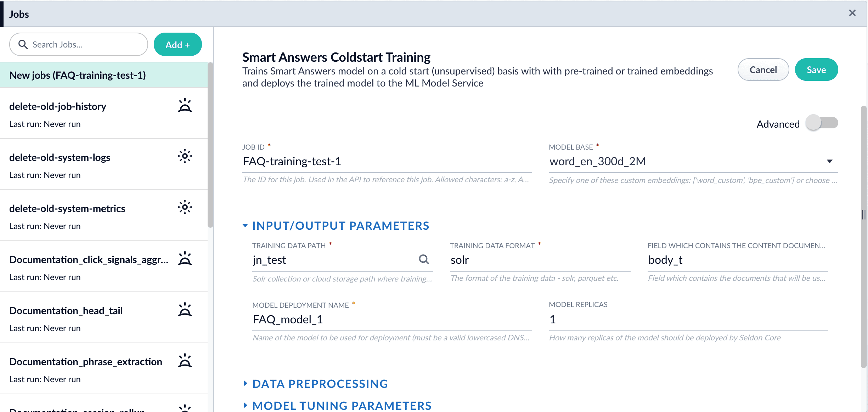Click the sunrise icon beside Documentation_phrase_extraction
This screenshot has width=868, height=412.
pyautogui.click(x=185, y=361)
